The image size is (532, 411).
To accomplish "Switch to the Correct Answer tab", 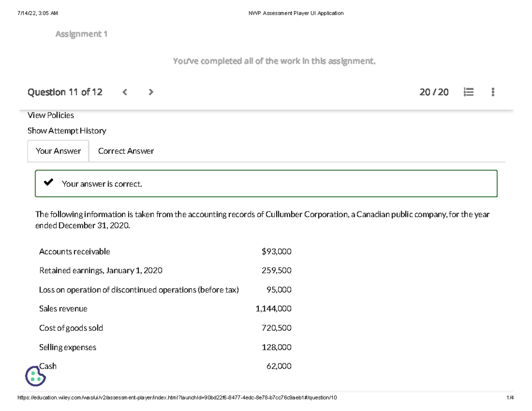I will coord(125,151).
